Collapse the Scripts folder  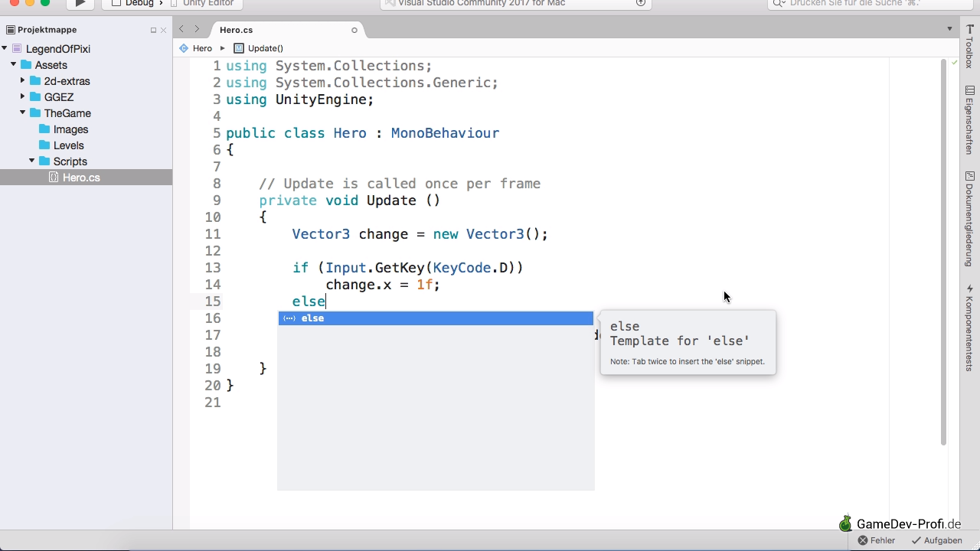tap(32, 161)
